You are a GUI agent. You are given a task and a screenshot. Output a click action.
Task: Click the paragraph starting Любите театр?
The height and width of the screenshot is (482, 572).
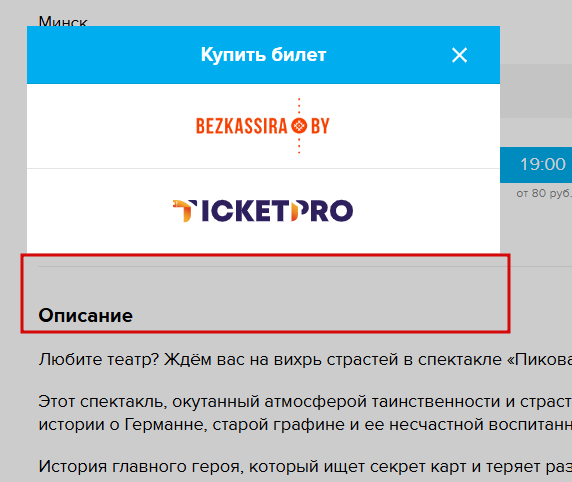[x=305, y=360]
